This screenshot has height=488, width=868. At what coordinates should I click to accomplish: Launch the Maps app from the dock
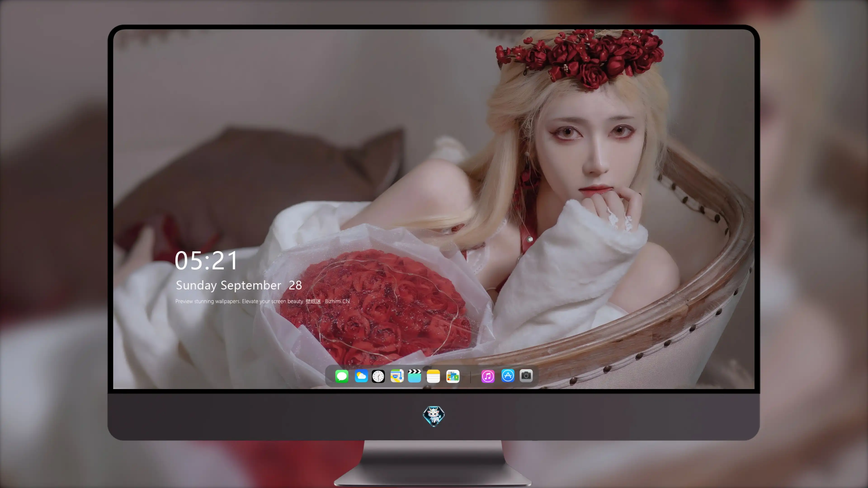[397, 376]
